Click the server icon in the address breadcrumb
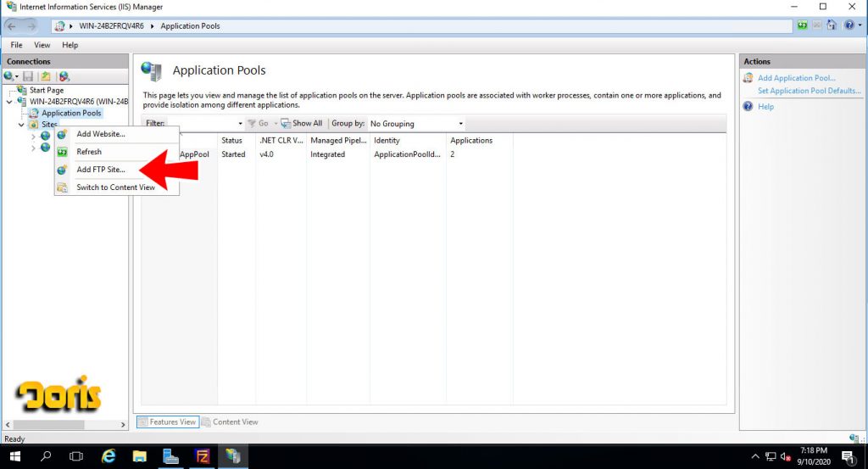The width and height of the screenshot is (868, 469). (x=60, y=26)
